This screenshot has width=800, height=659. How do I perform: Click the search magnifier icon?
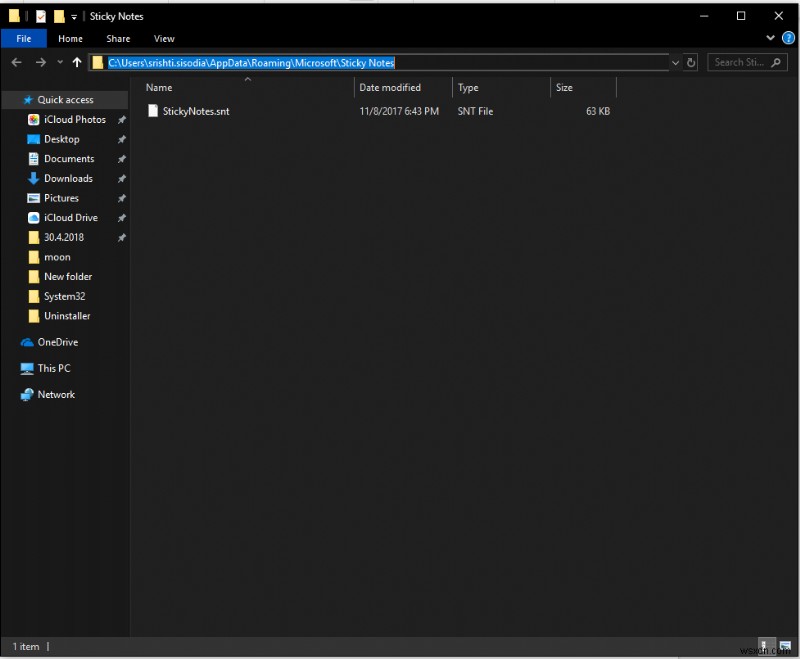pyautogui.click(x=775, y=62)
